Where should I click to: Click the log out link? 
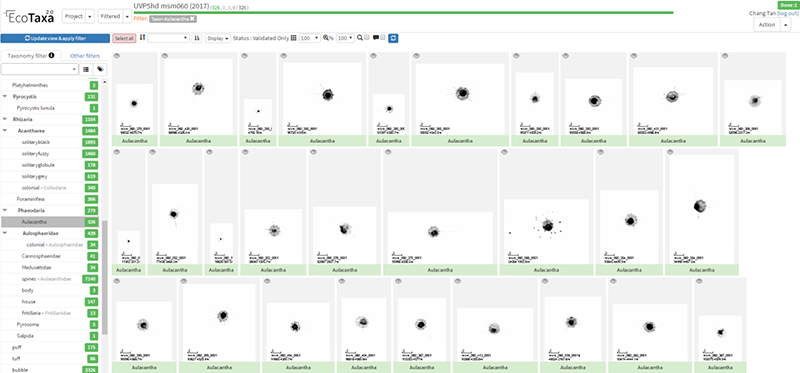click(788, 13)
